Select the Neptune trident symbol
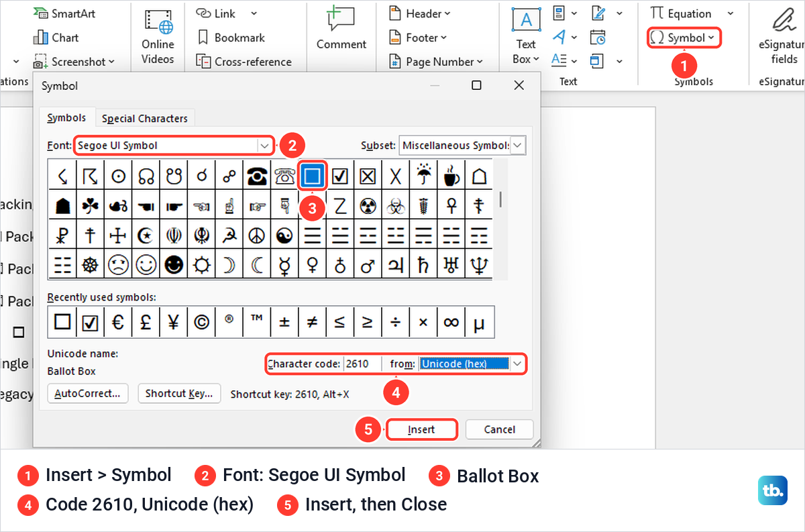 coord(479,264)
